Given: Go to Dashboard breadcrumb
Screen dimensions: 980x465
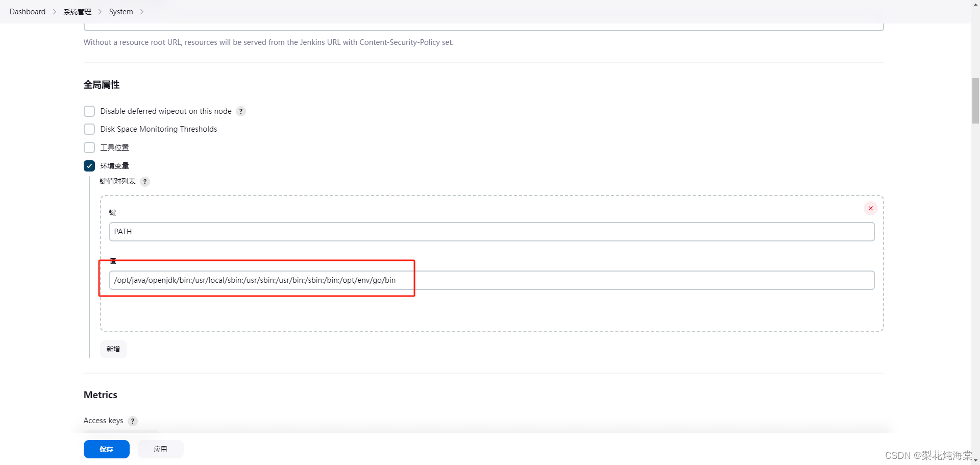Looking at the screenshot, I should click(x=28, y=12).
